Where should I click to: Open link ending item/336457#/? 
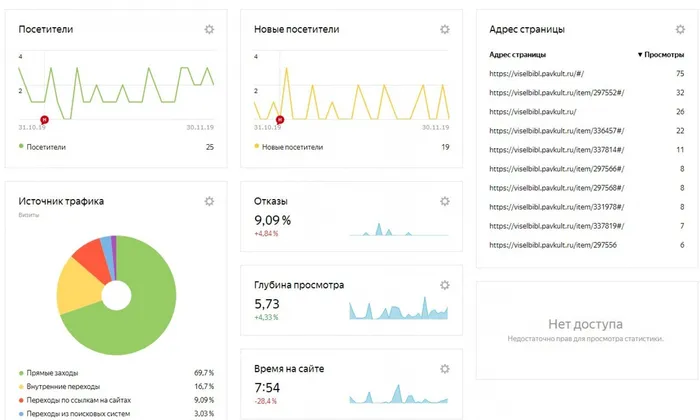(x=557, y=131)
